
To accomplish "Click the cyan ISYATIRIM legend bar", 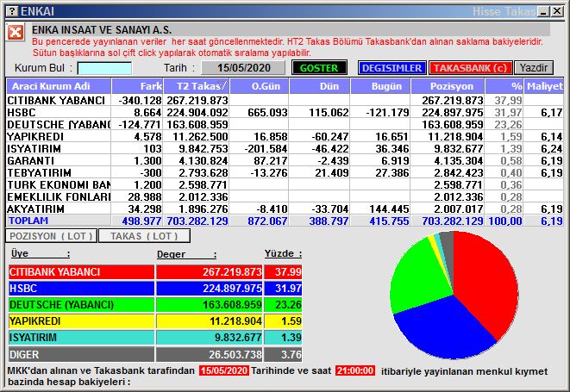I will (81, 338).
